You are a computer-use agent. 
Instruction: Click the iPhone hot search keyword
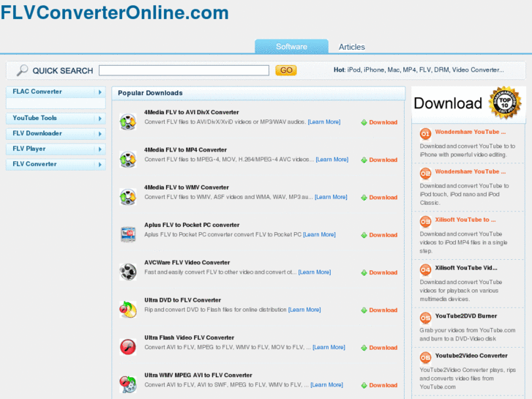click(374, 70)
